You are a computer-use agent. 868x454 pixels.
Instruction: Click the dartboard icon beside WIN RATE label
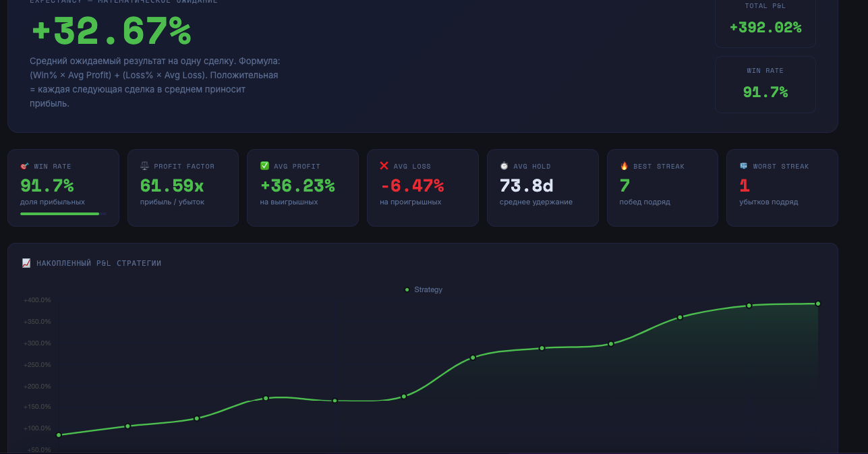[x=25, y=166]
